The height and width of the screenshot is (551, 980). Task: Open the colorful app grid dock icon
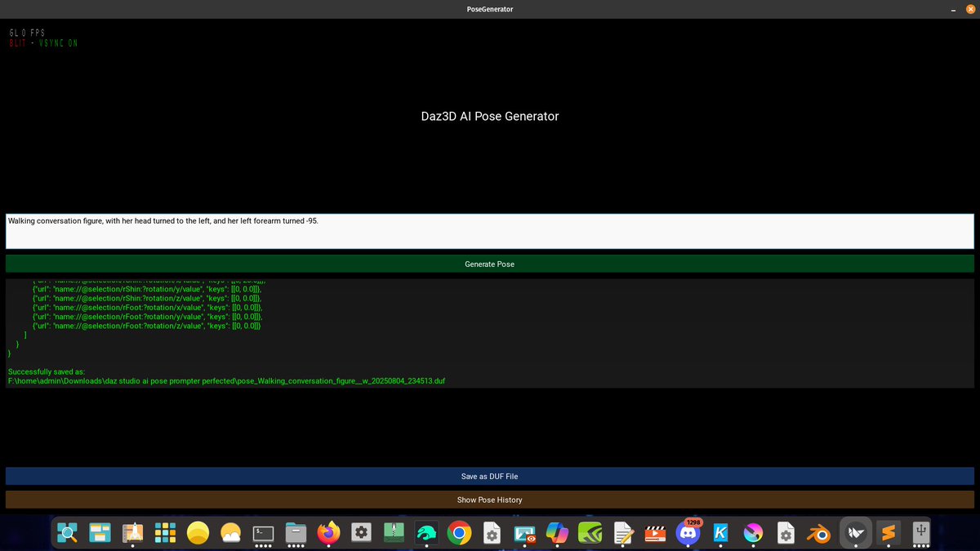click(166, 534)
